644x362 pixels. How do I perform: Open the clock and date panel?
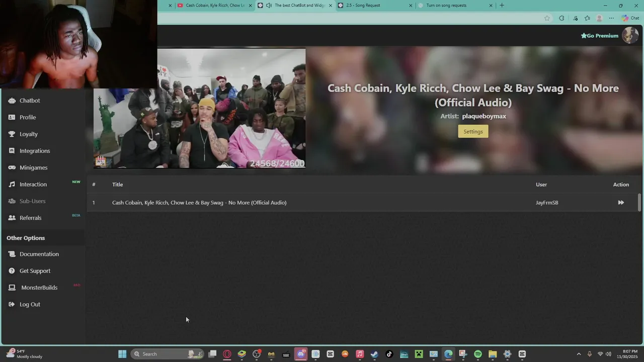(x=626, y=354)
